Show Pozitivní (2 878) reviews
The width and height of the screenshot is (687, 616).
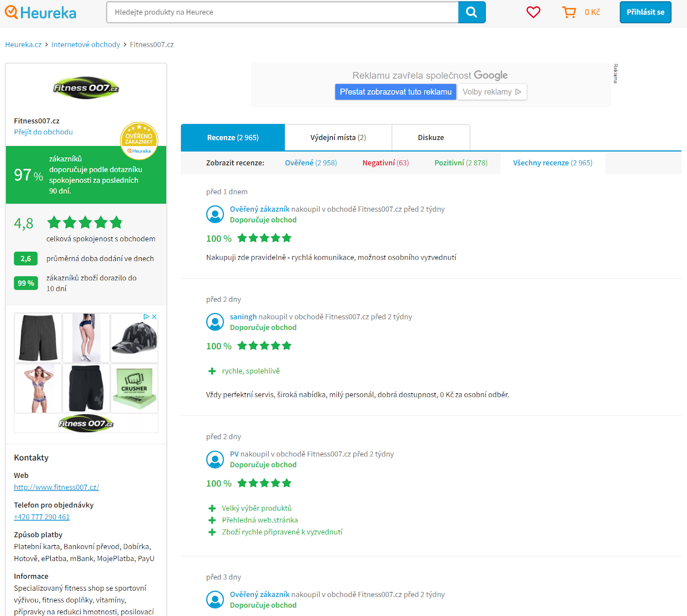[461, 163]
